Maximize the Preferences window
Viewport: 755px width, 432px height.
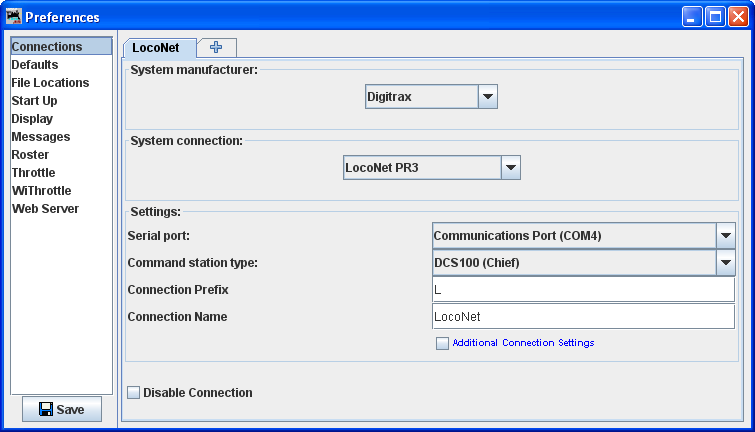(x=716, y=17)
